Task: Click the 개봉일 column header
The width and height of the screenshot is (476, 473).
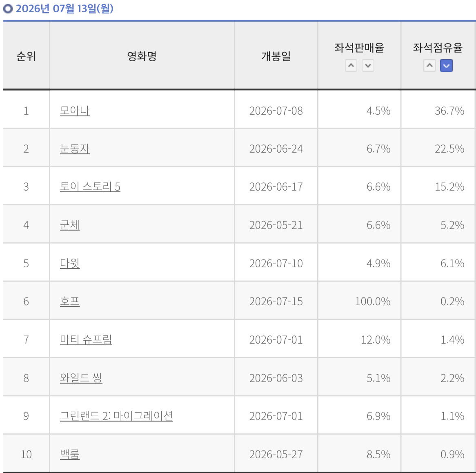Action: coord(276,56)
